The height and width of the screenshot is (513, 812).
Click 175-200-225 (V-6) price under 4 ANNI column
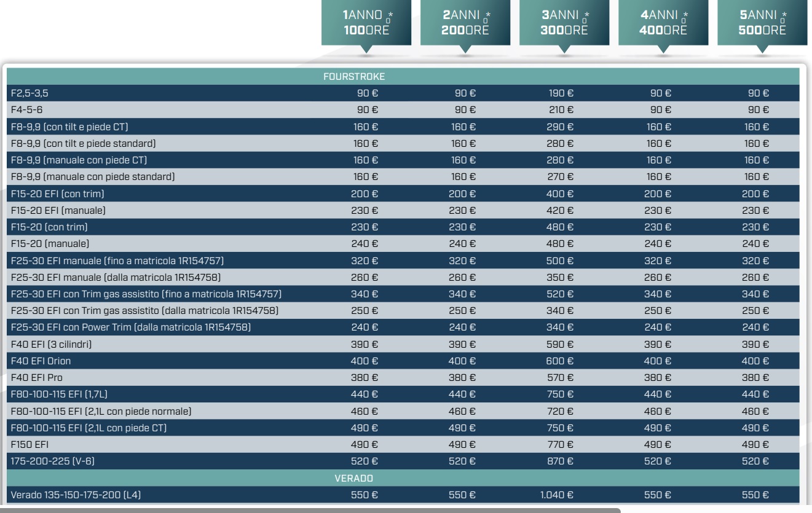pos(658,461)
